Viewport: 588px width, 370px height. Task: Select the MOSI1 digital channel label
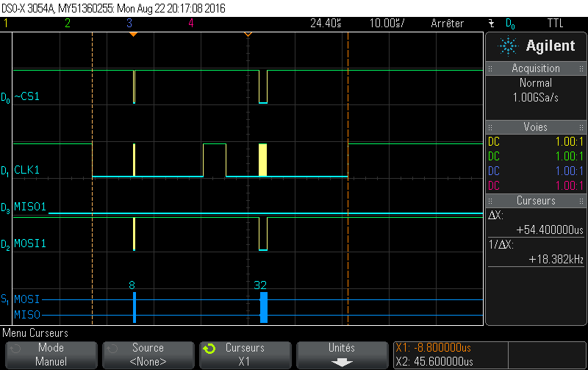30,243
